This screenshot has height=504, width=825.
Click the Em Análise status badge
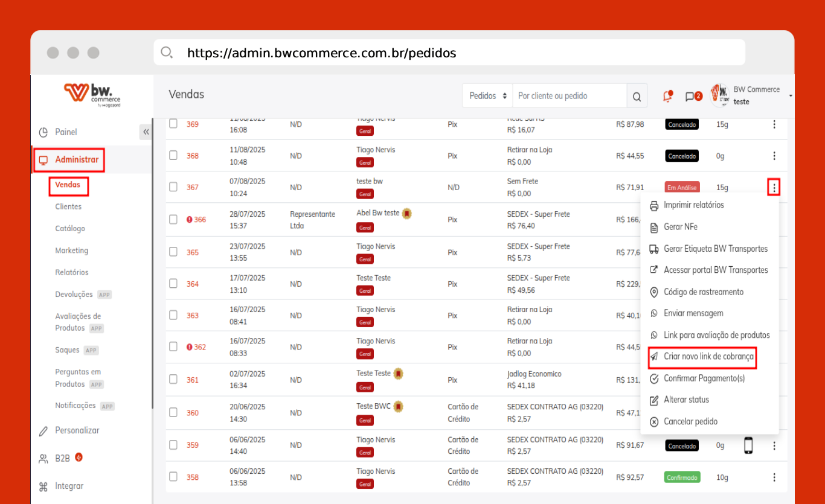point(682,188)
